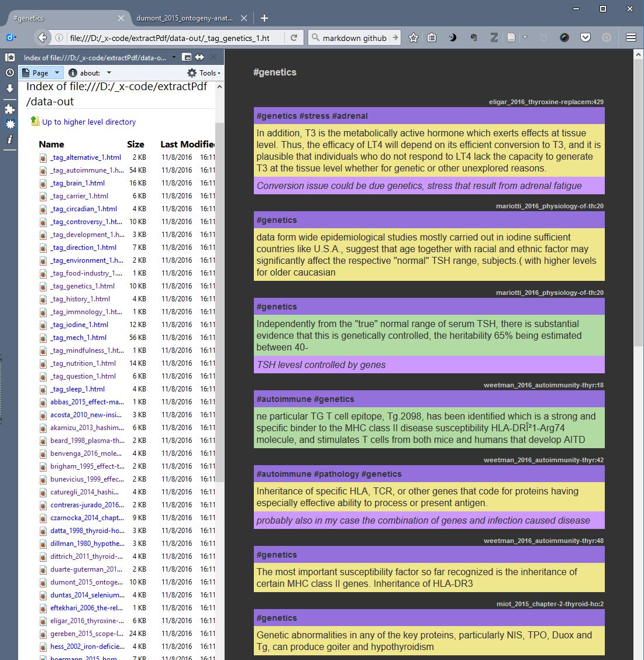This screenshot has width=644, height=660.
Task: Click the colorful circle extension icon
Action: 564,38
